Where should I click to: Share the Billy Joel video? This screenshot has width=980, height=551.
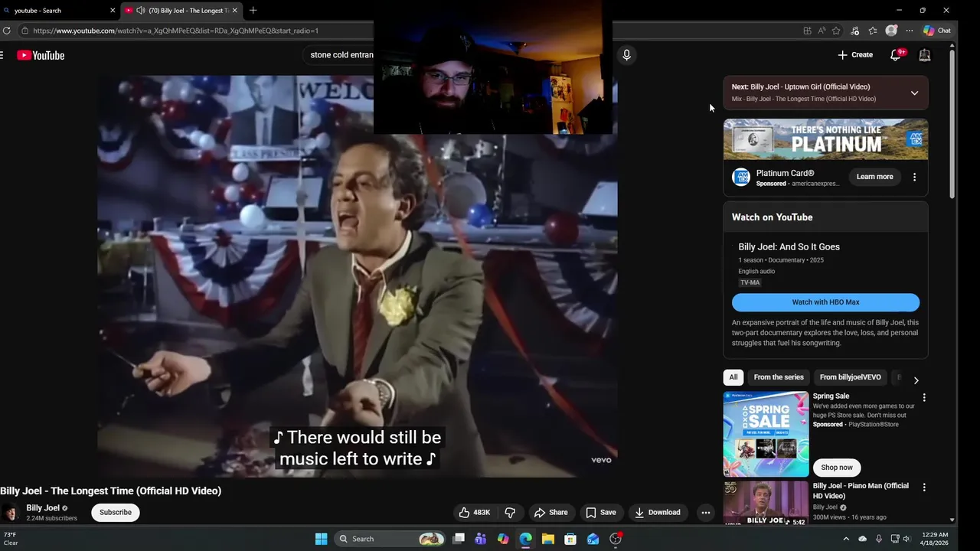click(x=551, y=513)
